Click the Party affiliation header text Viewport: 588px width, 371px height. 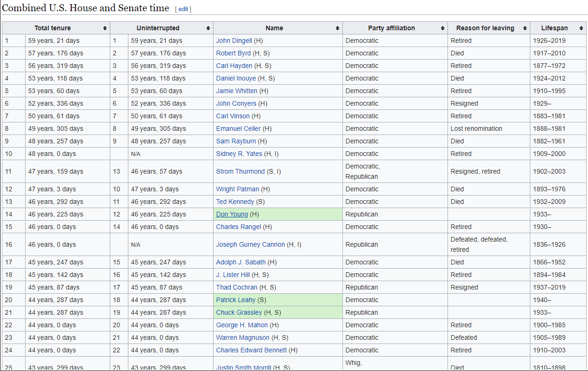tap(391, 28)
